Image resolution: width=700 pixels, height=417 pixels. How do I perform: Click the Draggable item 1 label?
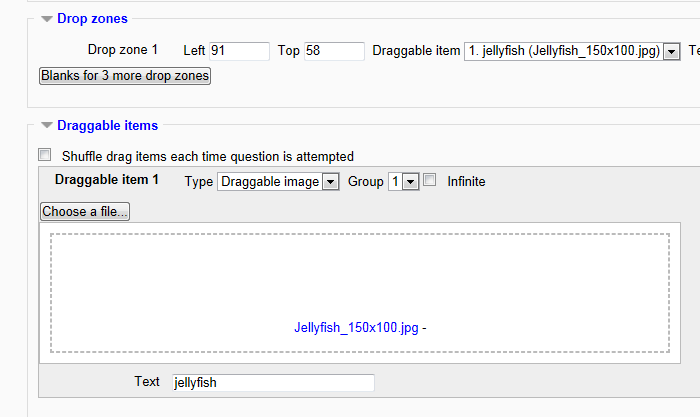pyautogui.click(x=107, y=179)
